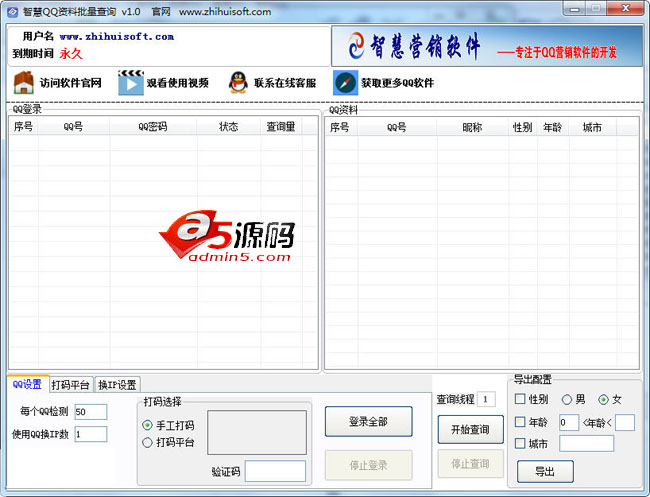Click the 开始查询 button
Image resolution: width=650 pixels, height=497 pixels.
tap(471, 429)
